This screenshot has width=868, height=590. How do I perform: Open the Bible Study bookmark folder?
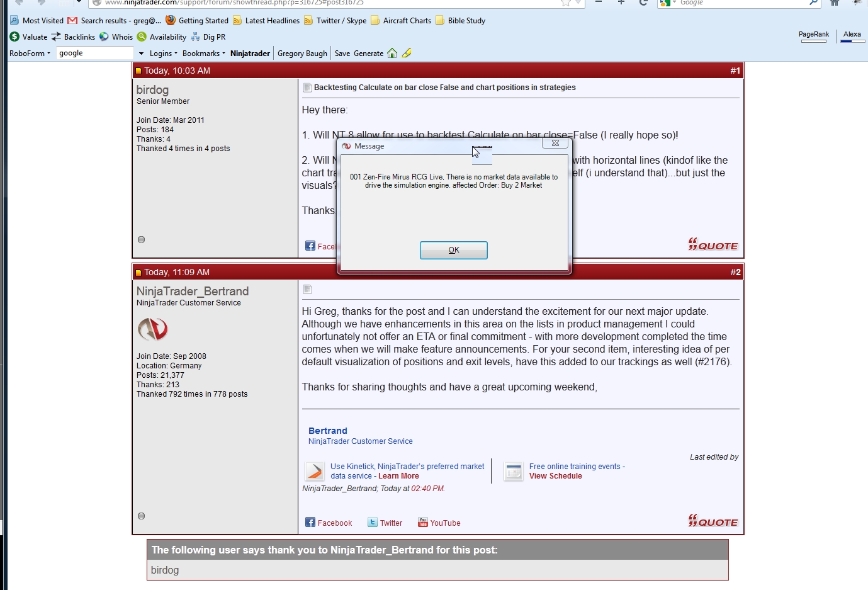point(460,21)
